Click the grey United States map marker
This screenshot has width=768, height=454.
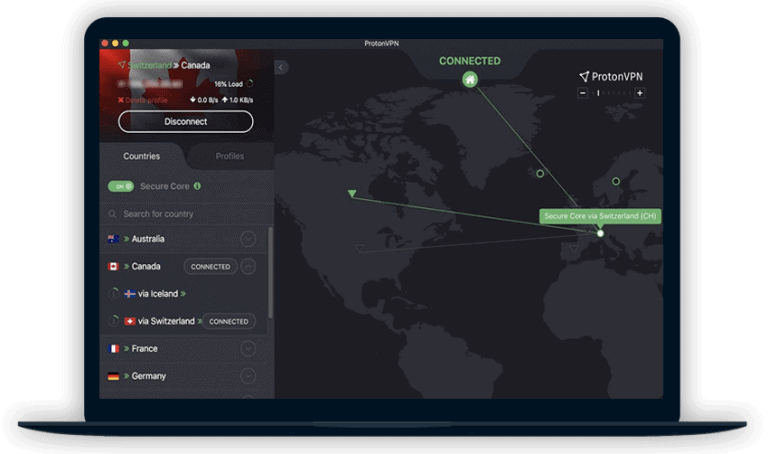[x=359, y=248]
